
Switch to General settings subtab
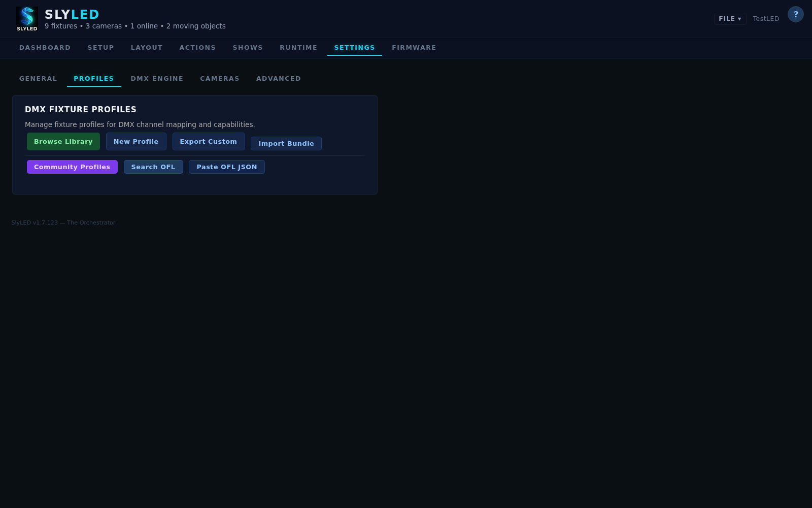(x=38, y=79)
